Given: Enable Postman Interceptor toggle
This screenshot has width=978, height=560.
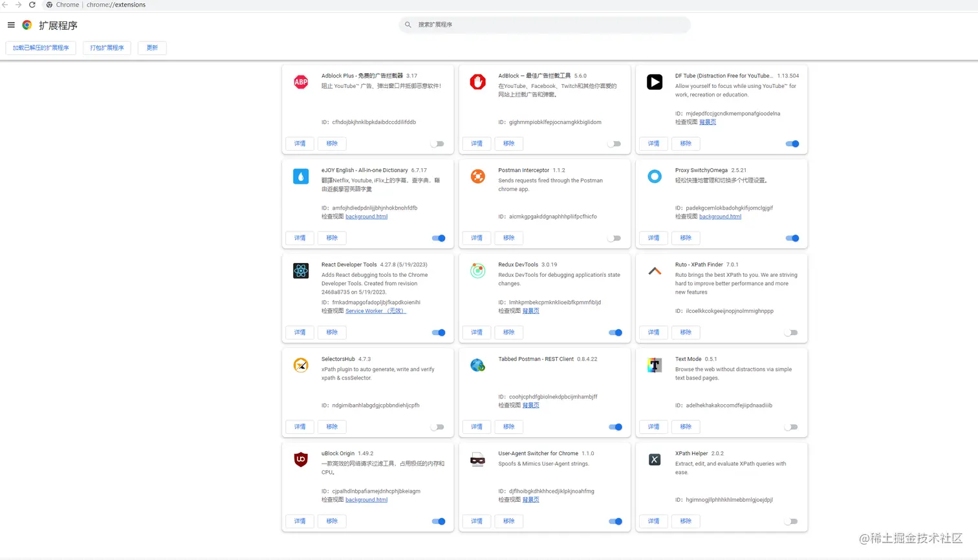Looking at the screenshot, I should (614, 238).
